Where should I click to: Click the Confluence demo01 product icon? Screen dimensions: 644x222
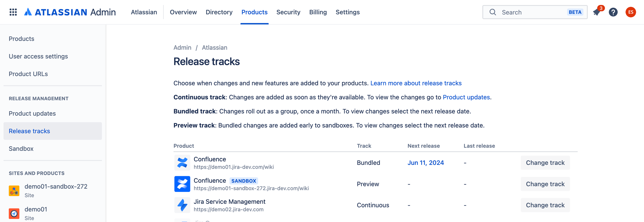click(182, 163)
